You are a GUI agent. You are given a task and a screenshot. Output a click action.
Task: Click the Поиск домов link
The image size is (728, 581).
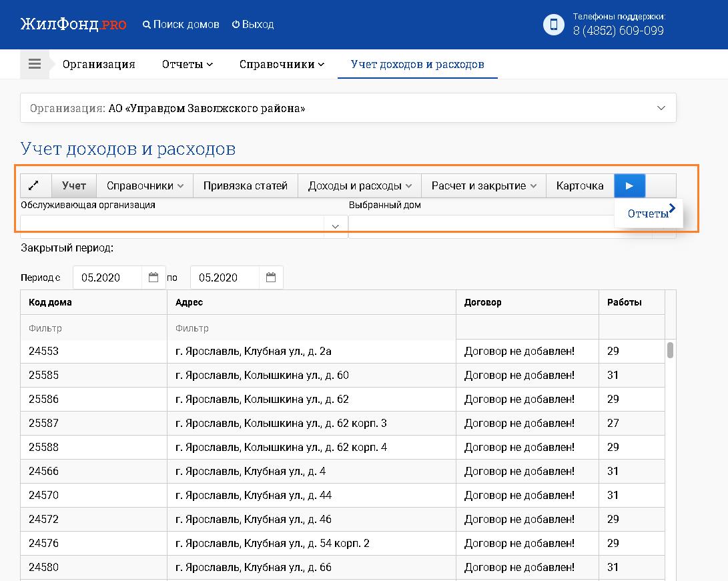(x=181, y=25)
